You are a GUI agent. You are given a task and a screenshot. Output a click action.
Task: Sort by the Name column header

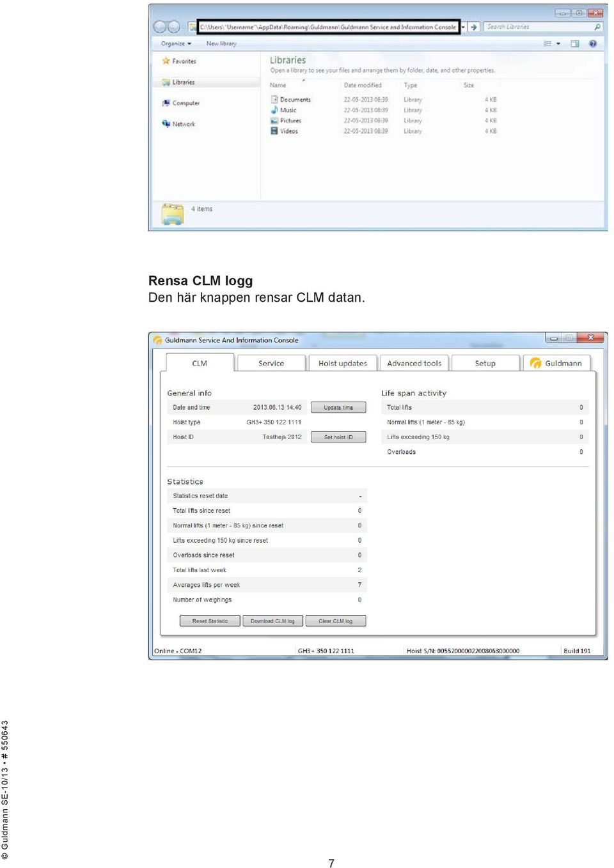click(x=278, y=85)
